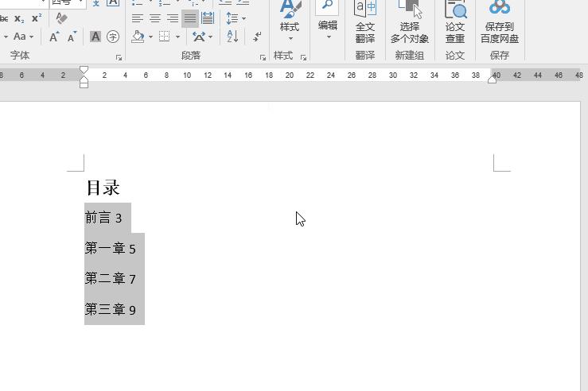Image resolution: width=588 pixels, height=391 pixels.
Task: Click the 第三章 9 contents line
Action: pos(111,309)
